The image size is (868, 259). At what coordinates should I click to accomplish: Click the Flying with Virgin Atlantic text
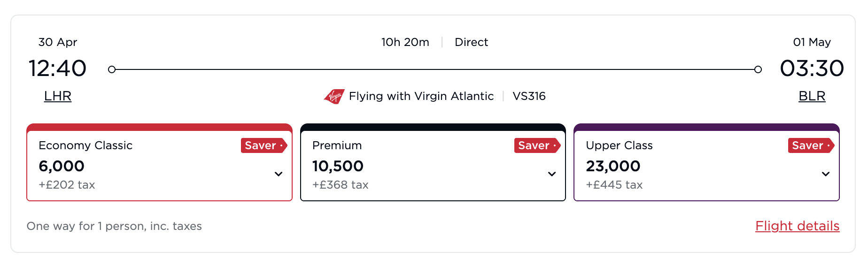click(x=421, y=96)
